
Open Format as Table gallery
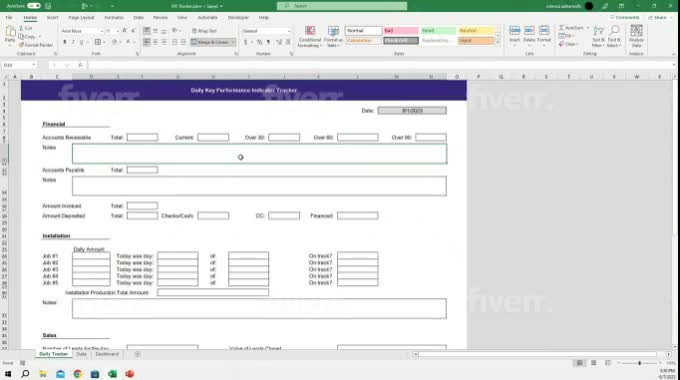pos(333,36)
